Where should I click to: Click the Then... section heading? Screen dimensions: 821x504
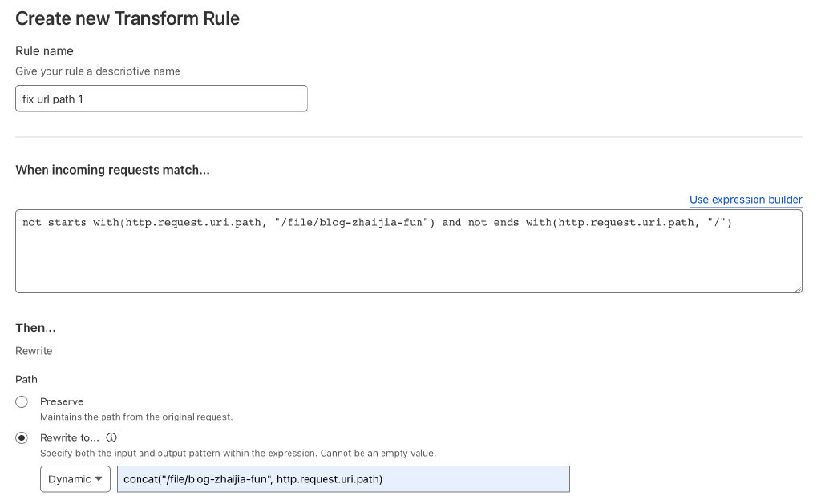[35, 328]
